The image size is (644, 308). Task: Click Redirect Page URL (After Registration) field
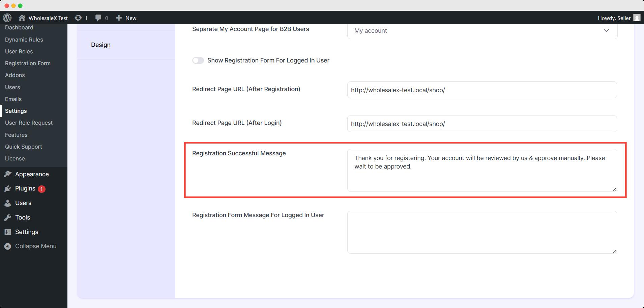point(482,90)
